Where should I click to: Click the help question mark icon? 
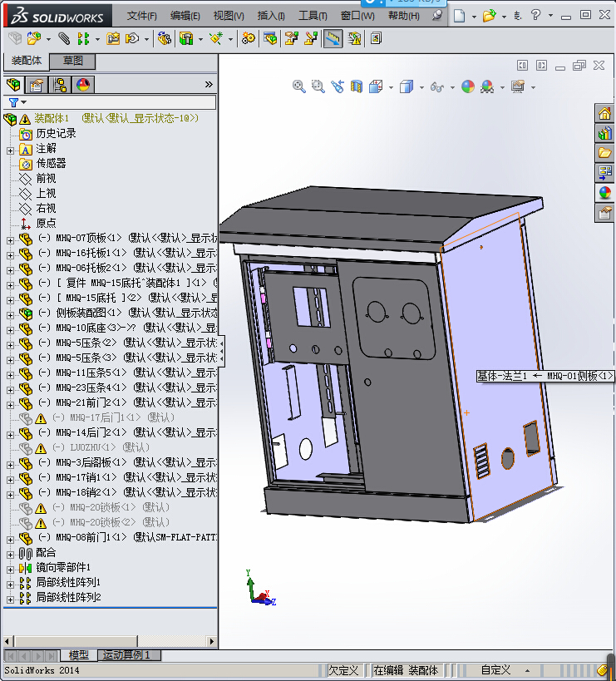[x=535, y=15]
